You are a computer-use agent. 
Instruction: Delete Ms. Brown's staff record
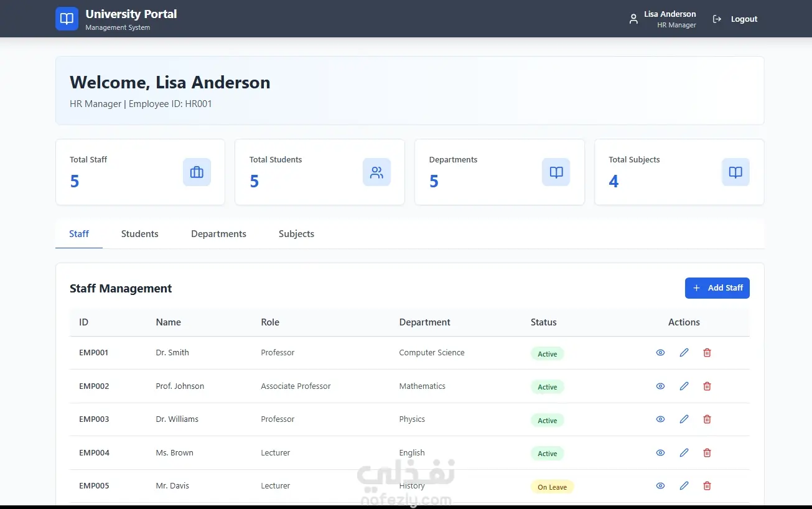tap(707, 453)
